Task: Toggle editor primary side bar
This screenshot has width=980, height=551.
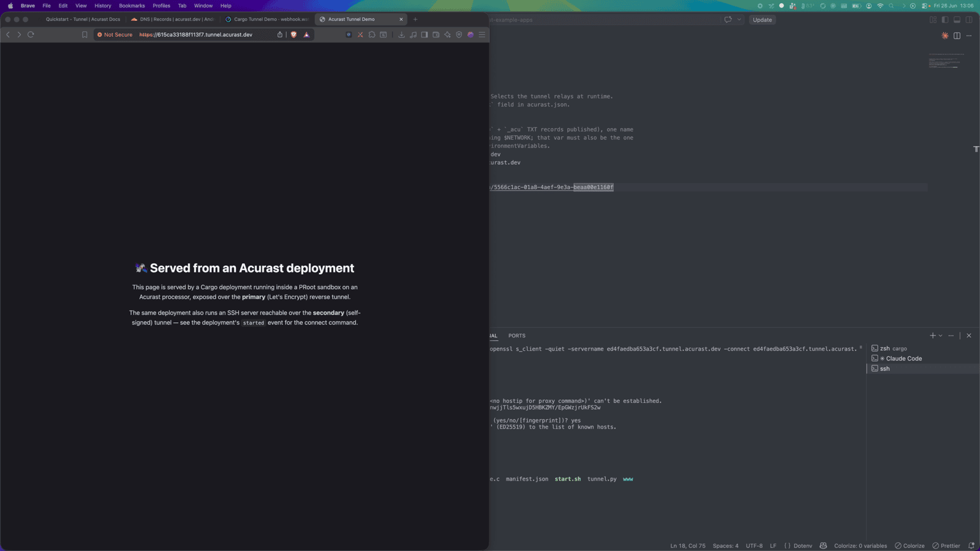Action: (945, 20)
